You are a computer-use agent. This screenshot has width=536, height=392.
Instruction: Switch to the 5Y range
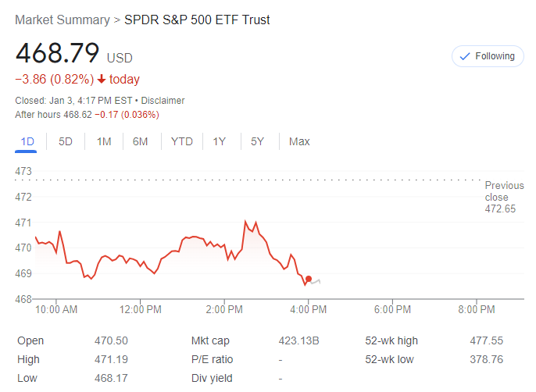257,141
